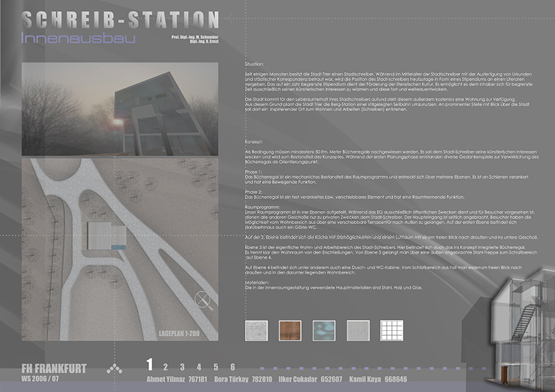Click the highlighted page number 1
Image resolution: width=555 pixels, height=392 pixels.
tap(148, 365)
